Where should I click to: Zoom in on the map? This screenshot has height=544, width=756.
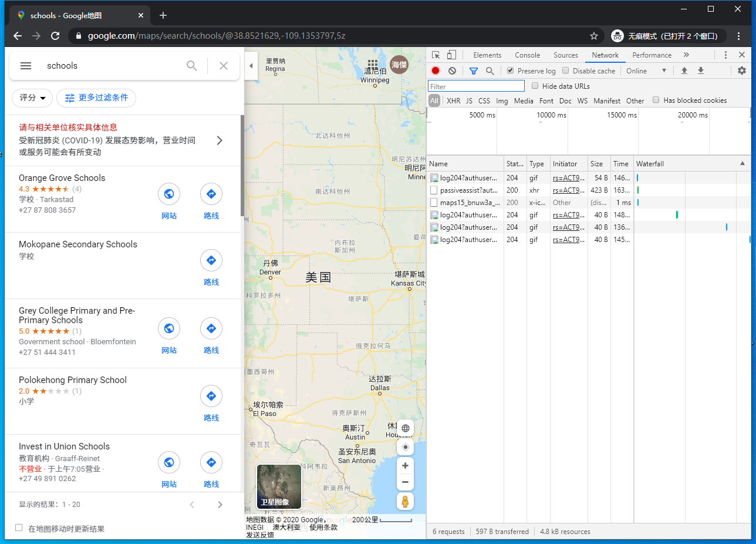coord(405,466)
